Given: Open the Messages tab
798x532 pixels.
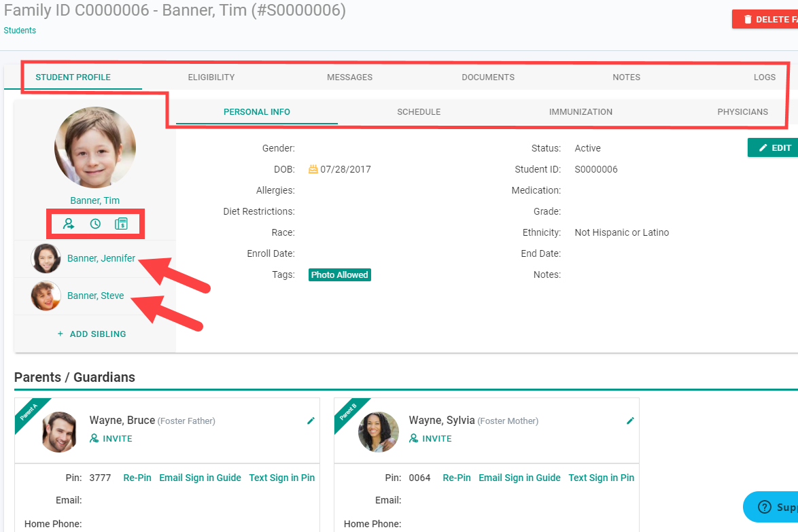Looking at the screenshot, I should point(349,77).
